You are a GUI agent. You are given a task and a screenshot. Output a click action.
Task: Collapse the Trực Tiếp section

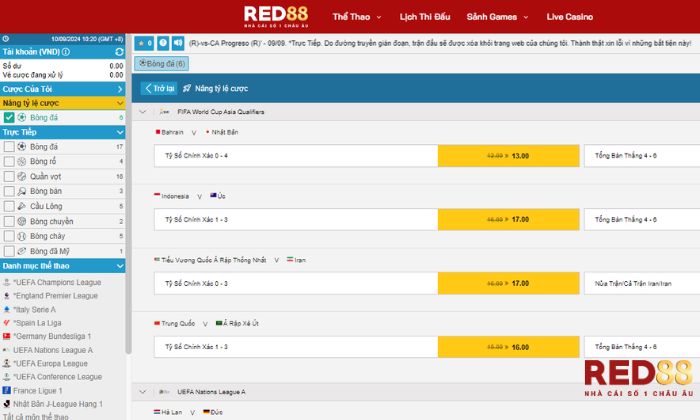tap(62, 132)
